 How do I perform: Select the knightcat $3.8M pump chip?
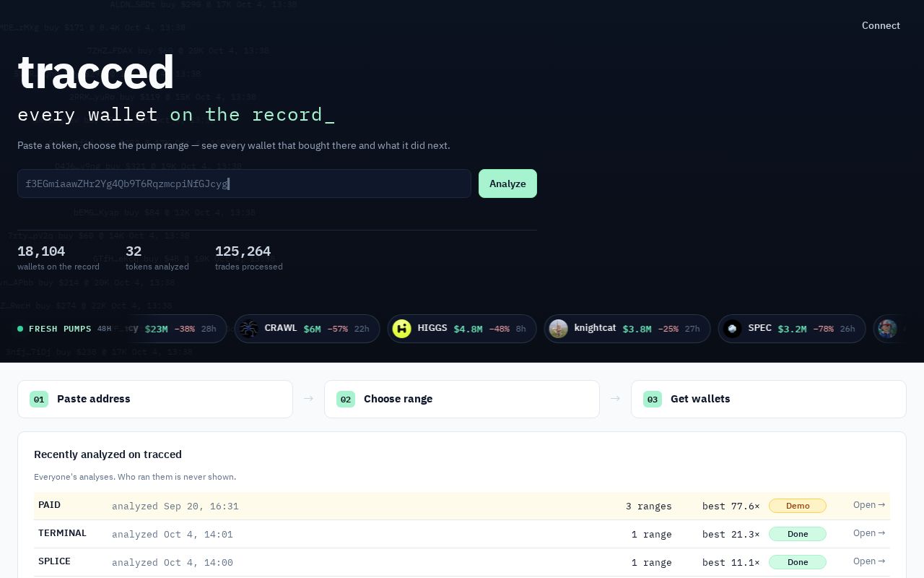pyautogui.click(x=627, y=329)
